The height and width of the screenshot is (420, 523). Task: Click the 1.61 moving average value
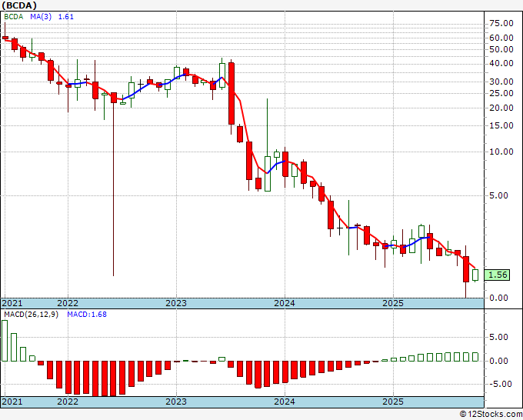(65, 17)
